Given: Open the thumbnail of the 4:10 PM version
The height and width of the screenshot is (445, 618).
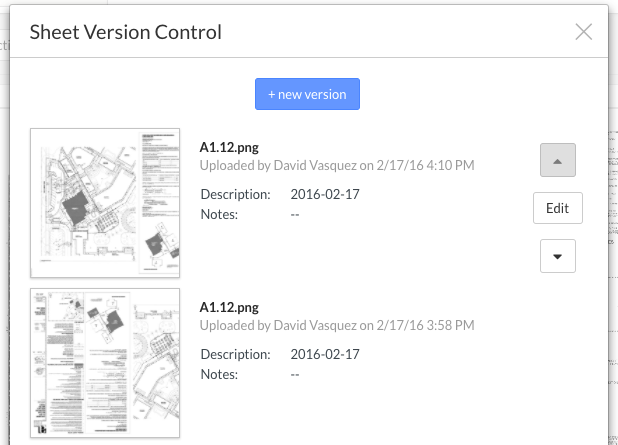Looking at the screenshot, I should click(105, 203).
